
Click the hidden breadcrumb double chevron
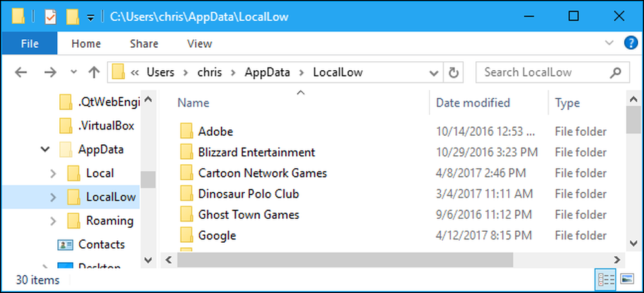135,73
